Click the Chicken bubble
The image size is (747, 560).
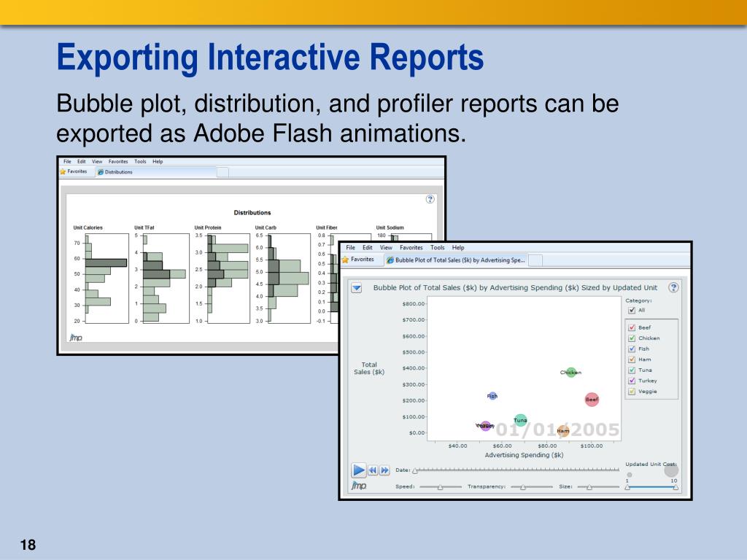click(570, 373)
